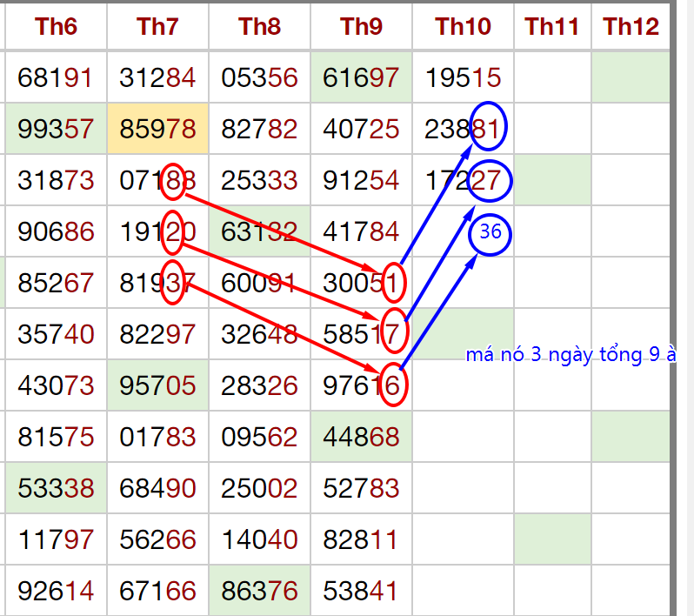Select cell 07188 in Th7

(x=157, y=180)
